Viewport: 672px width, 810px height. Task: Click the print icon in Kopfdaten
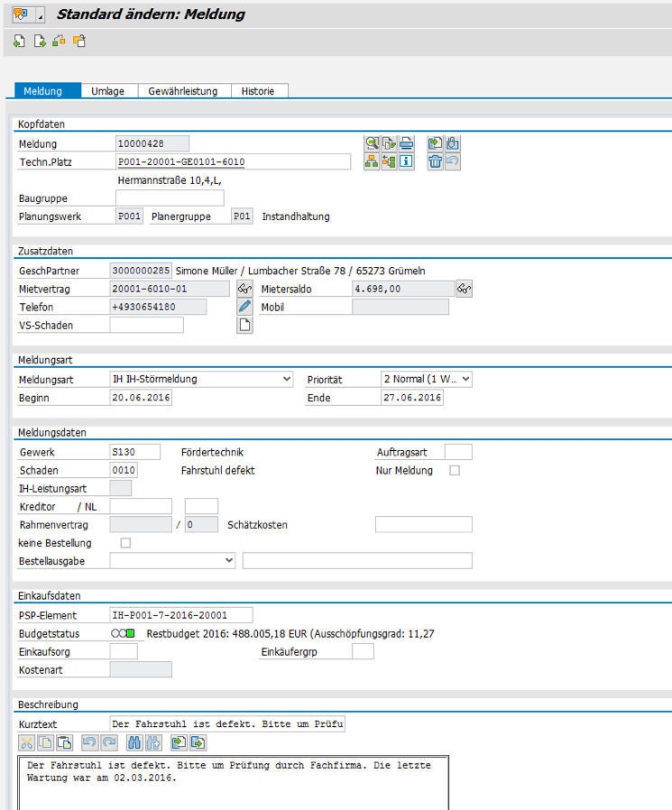pos(407,143)
